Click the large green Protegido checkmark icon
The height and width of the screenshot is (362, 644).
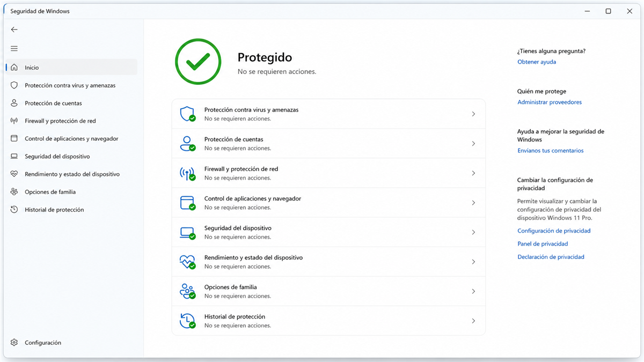[198, 62]
